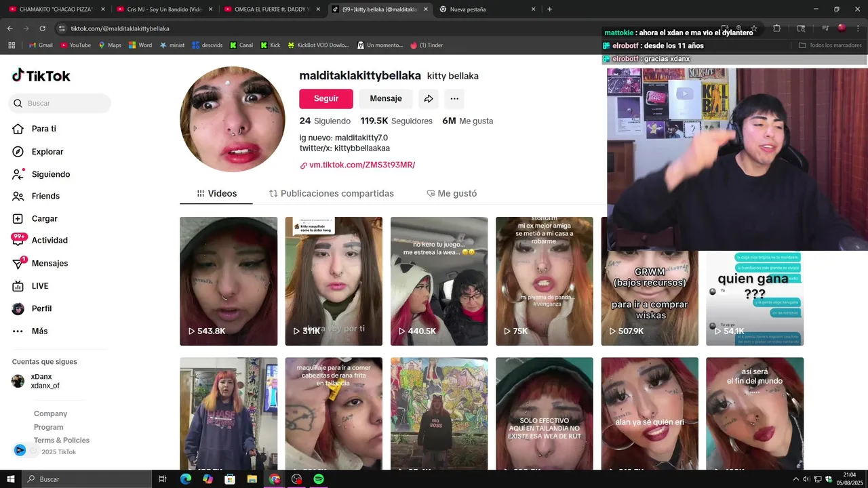The width and height of the screenshot is (868, 488).
Task: Switch to the CHAMAKITO "CHACAO PIZZA" tab
Action: click(57, 9)
